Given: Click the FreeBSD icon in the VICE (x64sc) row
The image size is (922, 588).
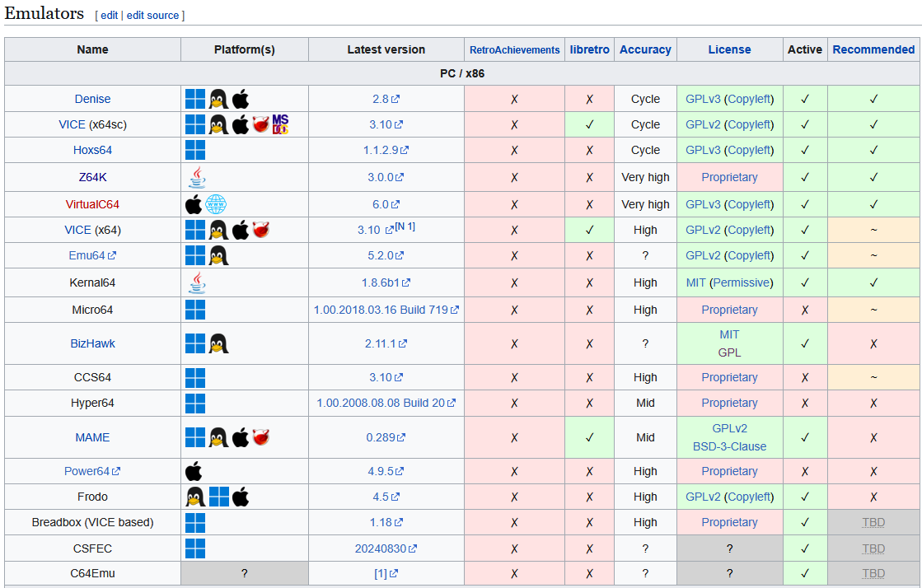Looking at the screenshot, I should (x=261, y=124).
